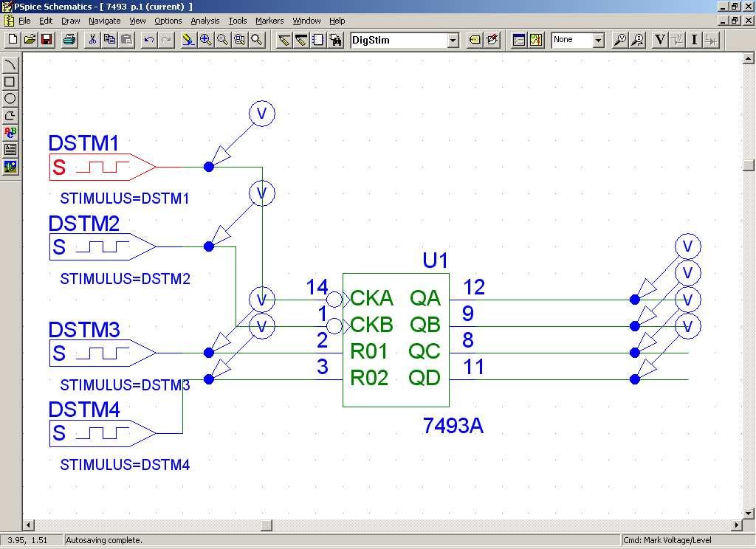Open the analysis Setup dialog icon
This screenshot has width=756, height=549.
519,40
